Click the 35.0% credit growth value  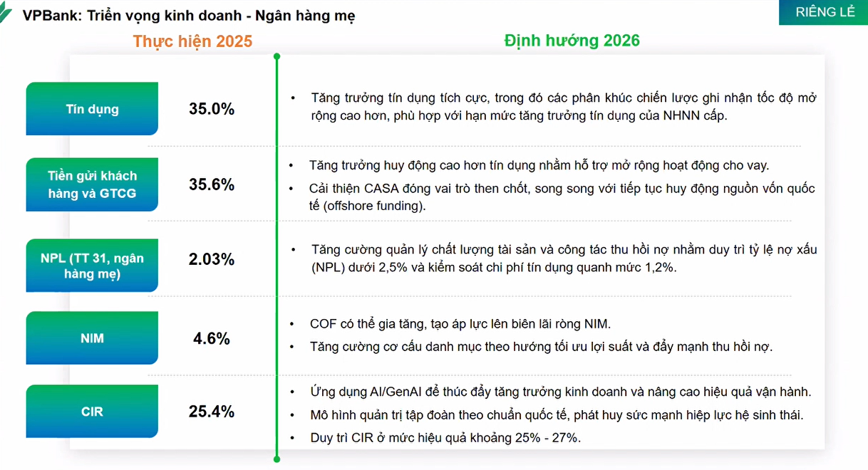(x=212, y=109)
